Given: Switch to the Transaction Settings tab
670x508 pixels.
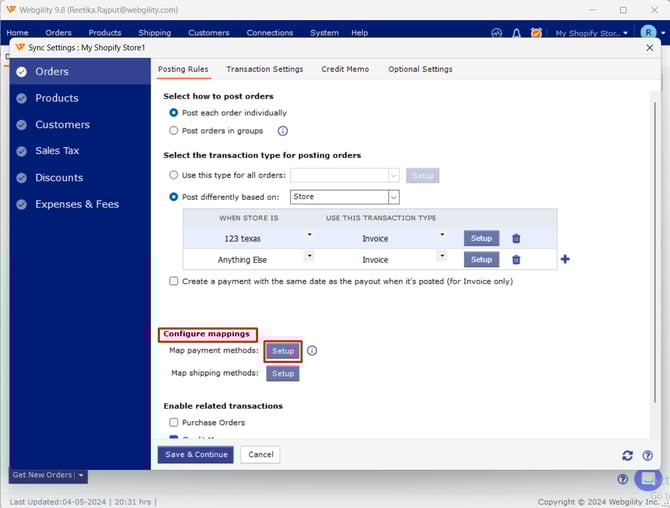Looking at the screenshot, I should point(264,69).
